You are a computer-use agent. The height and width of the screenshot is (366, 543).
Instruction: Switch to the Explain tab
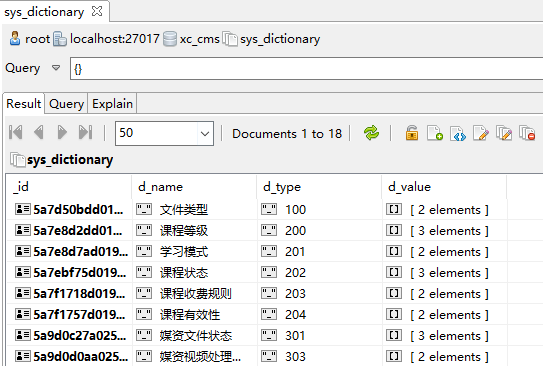(112, 104)
